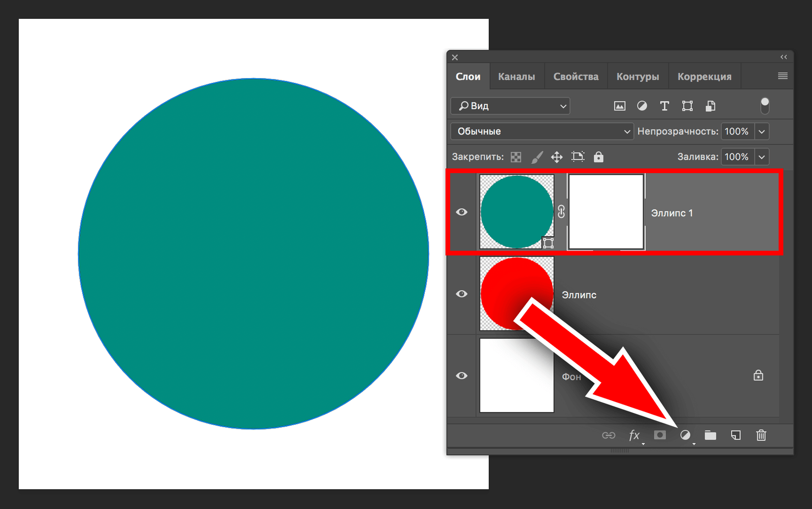
Task: Hide the Фон background layer
Action: pos(462,376)
